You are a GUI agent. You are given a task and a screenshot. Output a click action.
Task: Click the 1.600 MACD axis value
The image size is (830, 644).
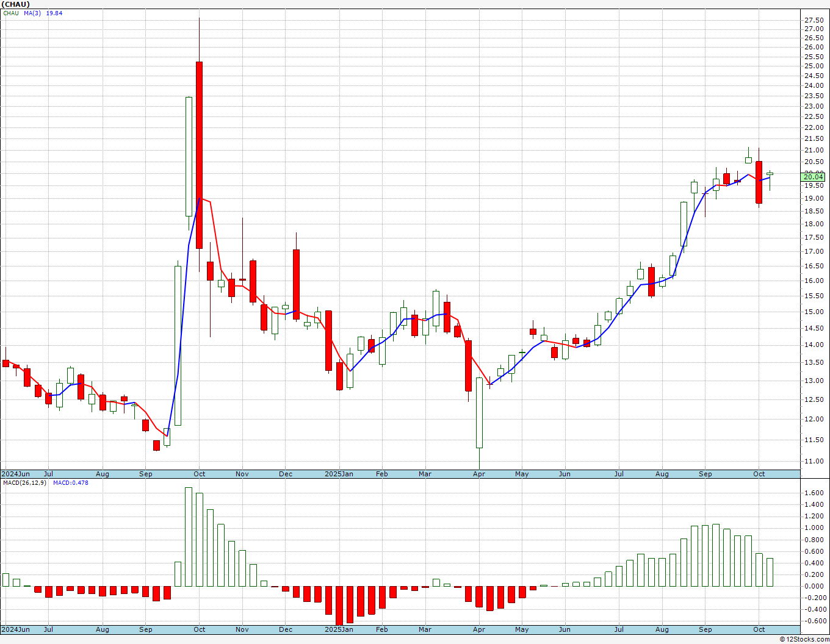[814, 493]
